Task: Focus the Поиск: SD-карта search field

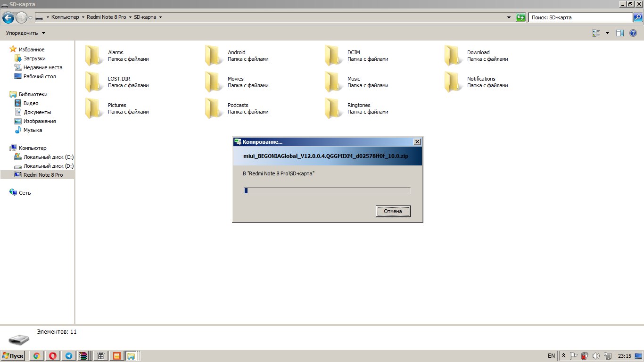Action: click(580, 17)
